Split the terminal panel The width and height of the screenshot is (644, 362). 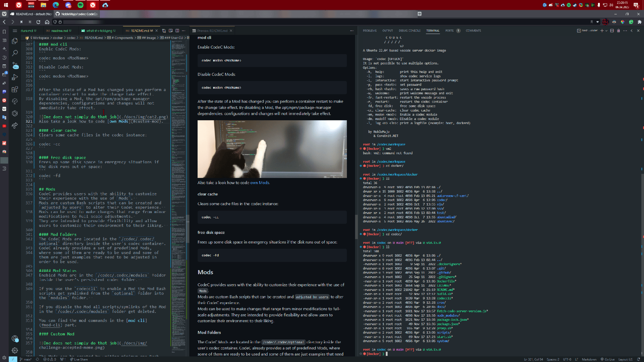pyautogui.click(x=612, y=31)
